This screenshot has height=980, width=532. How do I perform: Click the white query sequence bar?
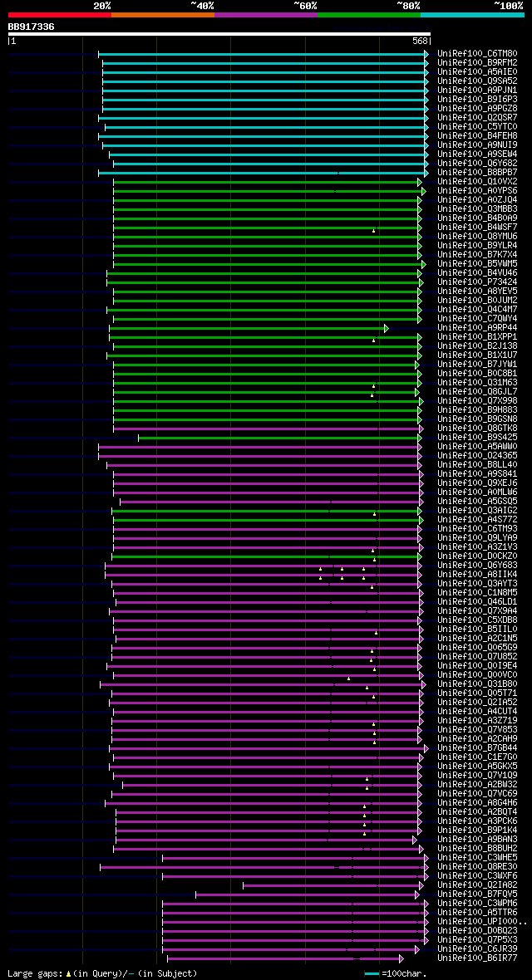pyautogui.click(x=219, y=34)
